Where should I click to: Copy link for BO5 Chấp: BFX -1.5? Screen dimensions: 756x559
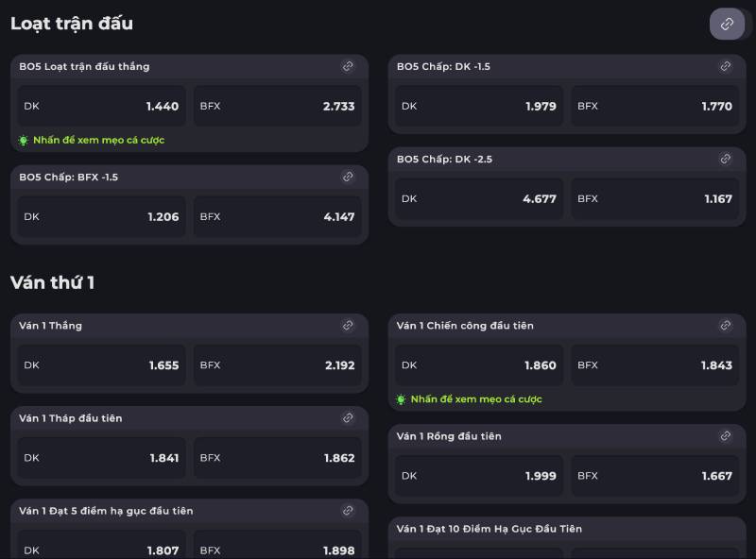[348, 177]
